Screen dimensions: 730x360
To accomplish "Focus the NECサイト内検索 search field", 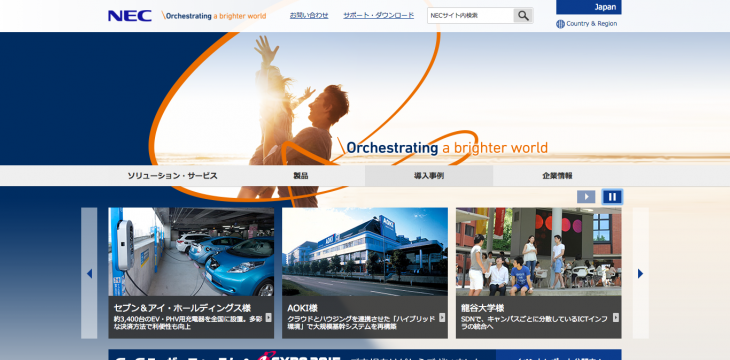I will click(x=471, y=15).
